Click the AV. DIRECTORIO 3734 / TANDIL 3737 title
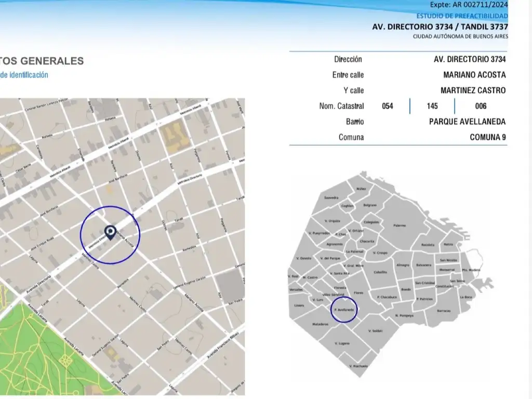This screenshot has height=399, width=532. pos(440,26)
